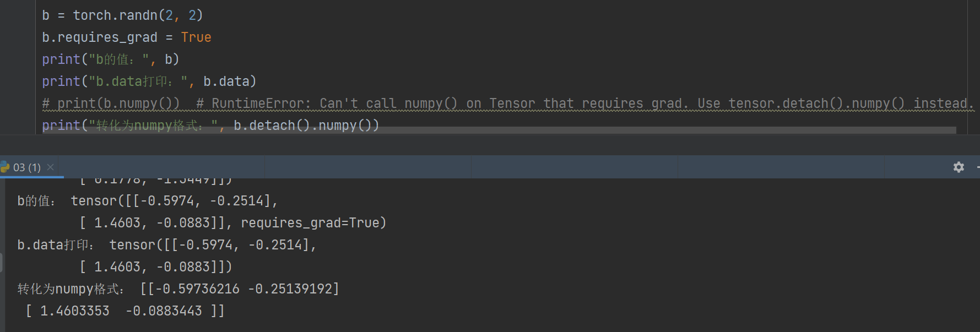Place cursor in print("b的值: ", b) line
Screen dimensions: 980x332
[x=111, y=59]
